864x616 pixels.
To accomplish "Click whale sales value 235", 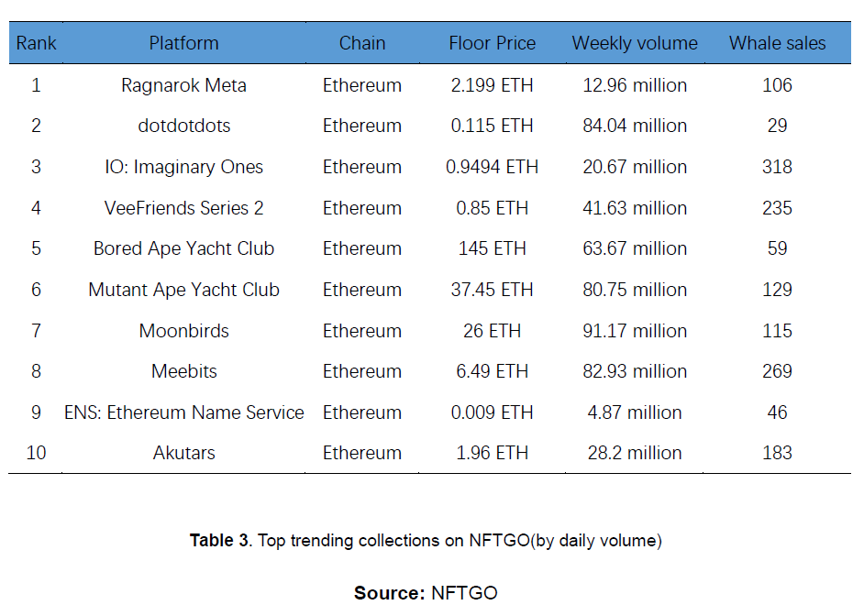I will pyautogui.click(x=778, y=208).
